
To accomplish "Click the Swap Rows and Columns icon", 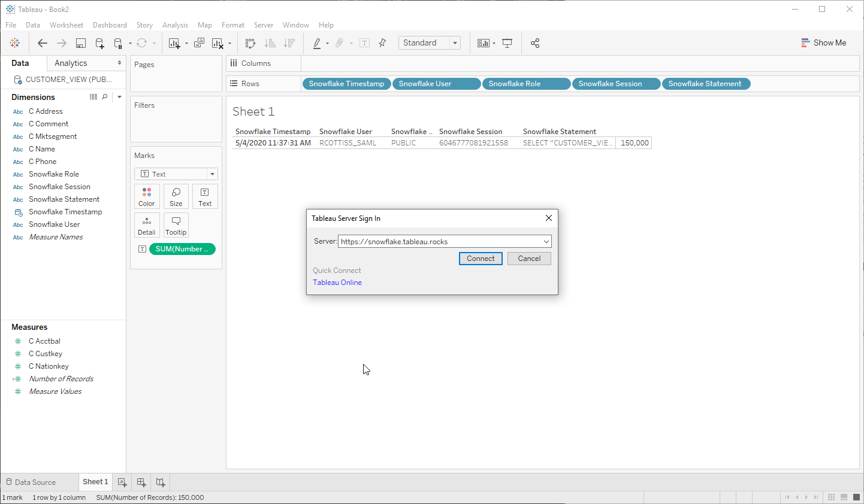I will [x=250, y=43].
